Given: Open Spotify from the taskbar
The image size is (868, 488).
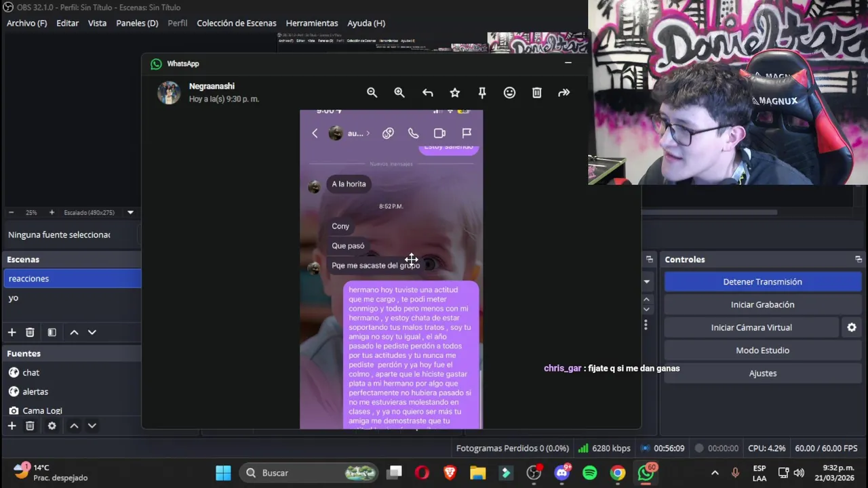Looking at the screenshot, I should [590, 473].
